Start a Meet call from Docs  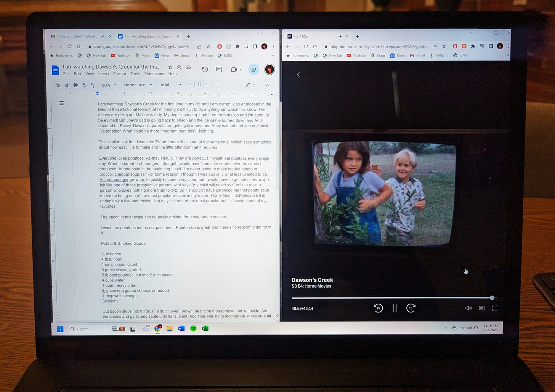click(234, 69)
